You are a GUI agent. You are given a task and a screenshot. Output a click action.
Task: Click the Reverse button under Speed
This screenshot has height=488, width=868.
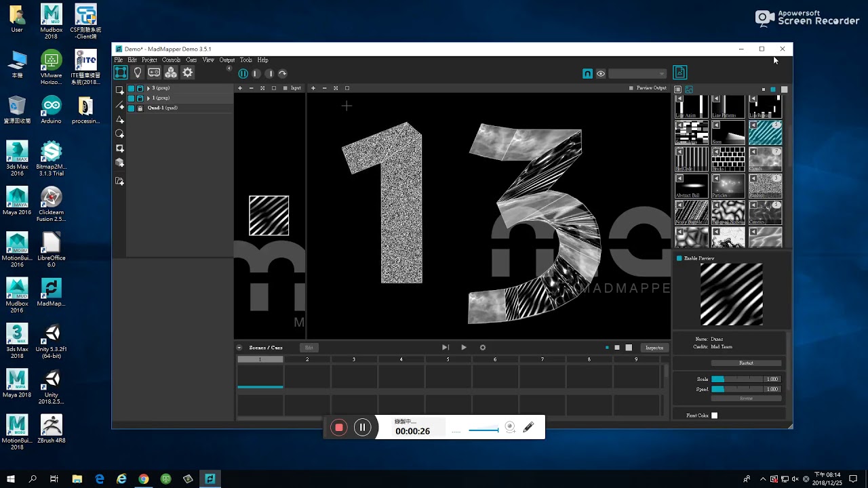click(746, 399)
